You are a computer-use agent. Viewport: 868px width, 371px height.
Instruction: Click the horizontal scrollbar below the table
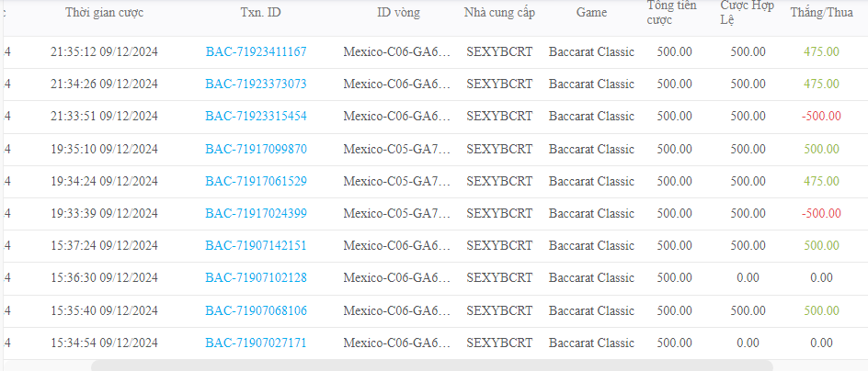[x=432, y=365]
